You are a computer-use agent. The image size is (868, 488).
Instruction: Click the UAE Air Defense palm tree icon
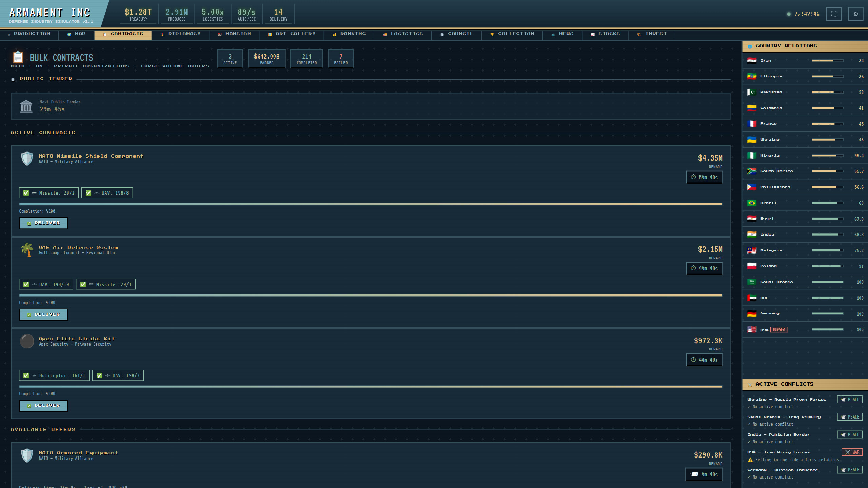[x=27, y=250]
